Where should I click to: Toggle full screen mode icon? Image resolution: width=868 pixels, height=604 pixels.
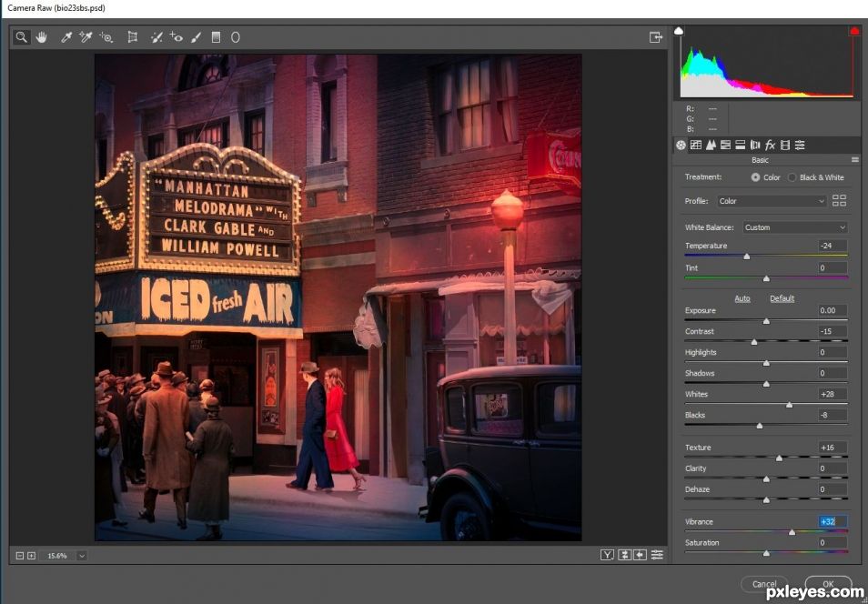(656, 37)
